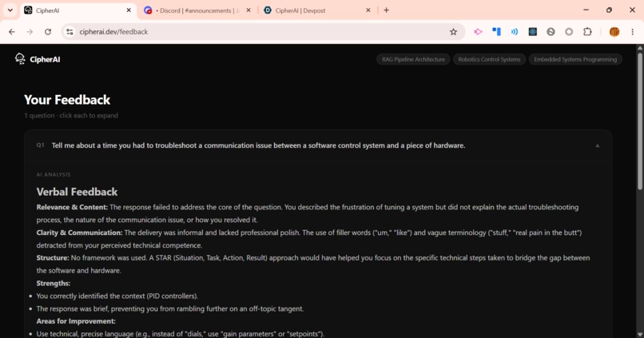
Task: Click the RAG Pipeline Architecture chip
Action: tap(413, 60)
